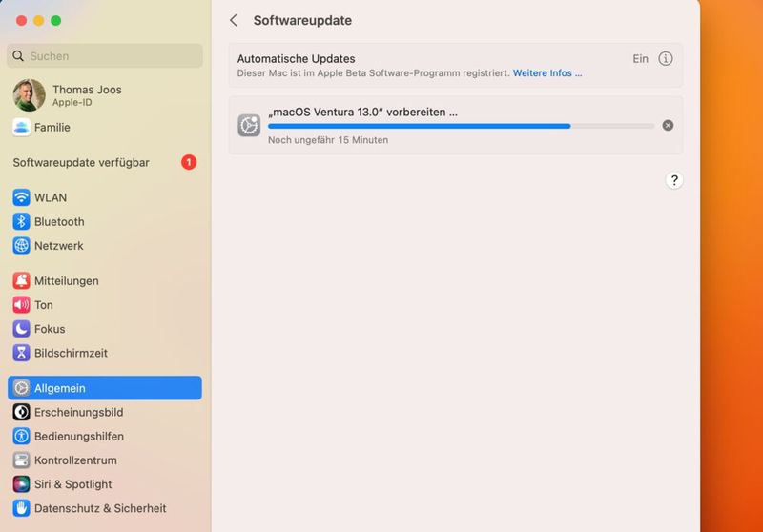
Task: Select the WLAN sidebar label
Action: click(51, 198)
